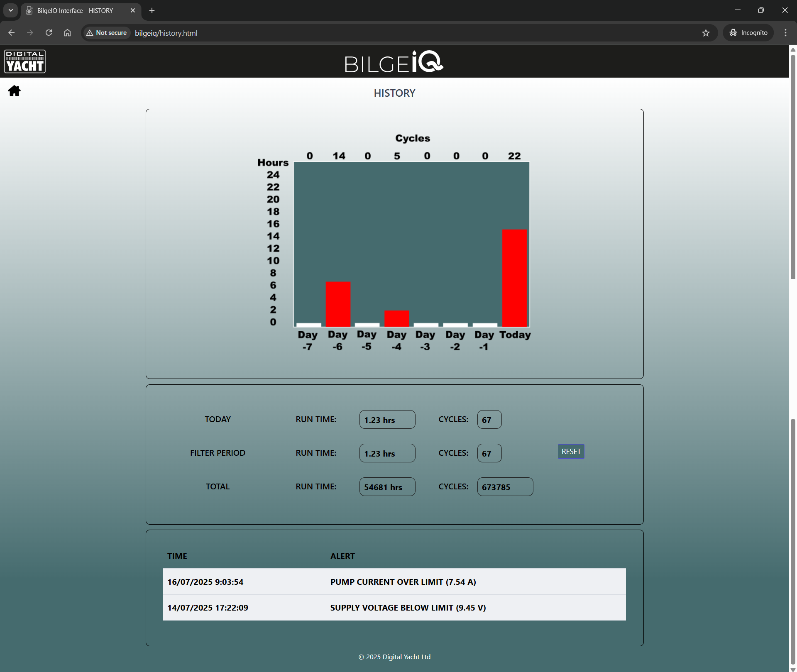Click the Day -6 red bar
This screenshot has width=797, height=672.
338,304
